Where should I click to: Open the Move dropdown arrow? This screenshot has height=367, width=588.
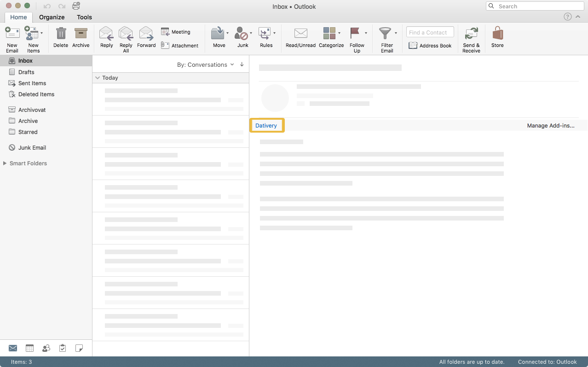pos(227,33)
